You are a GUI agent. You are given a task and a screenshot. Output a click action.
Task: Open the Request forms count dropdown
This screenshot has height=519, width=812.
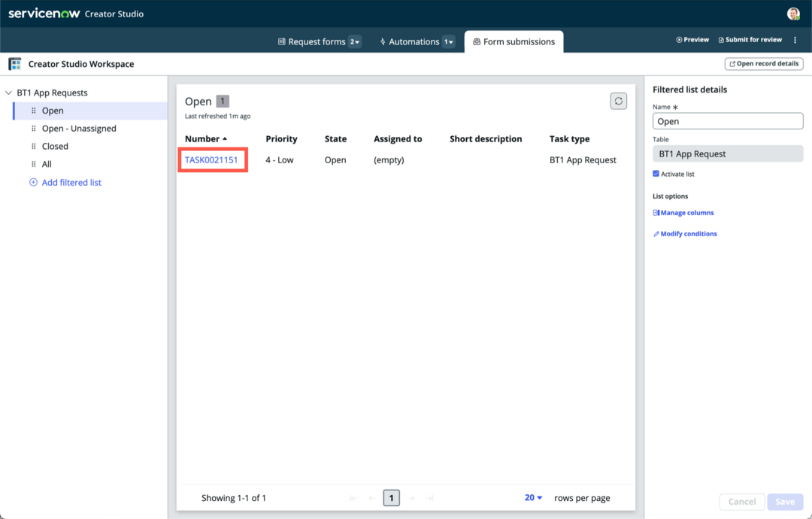(x=355, y=42)
